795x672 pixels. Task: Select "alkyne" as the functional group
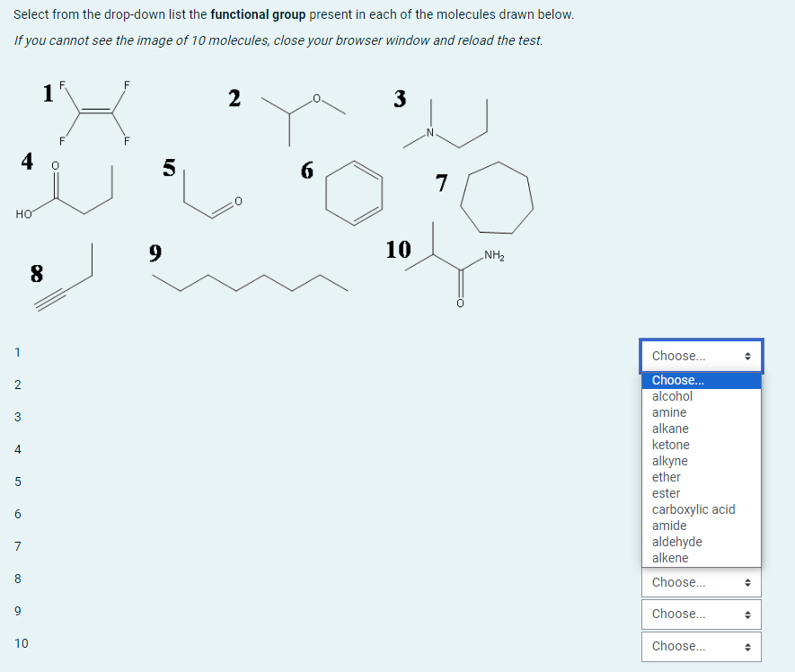coord(669,460)
